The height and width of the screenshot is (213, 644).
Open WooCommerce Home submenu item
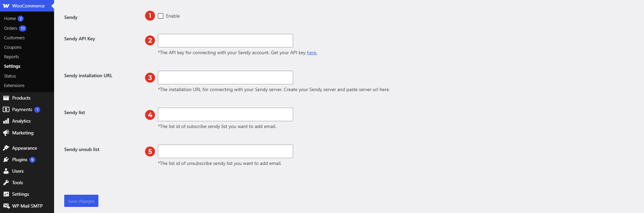pos(10,19)
